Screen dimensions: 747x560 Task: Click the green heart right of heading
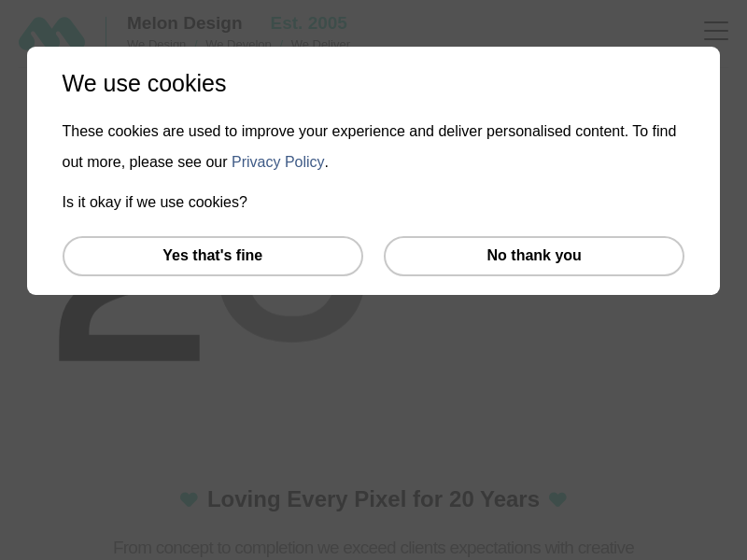pos(557,500)
